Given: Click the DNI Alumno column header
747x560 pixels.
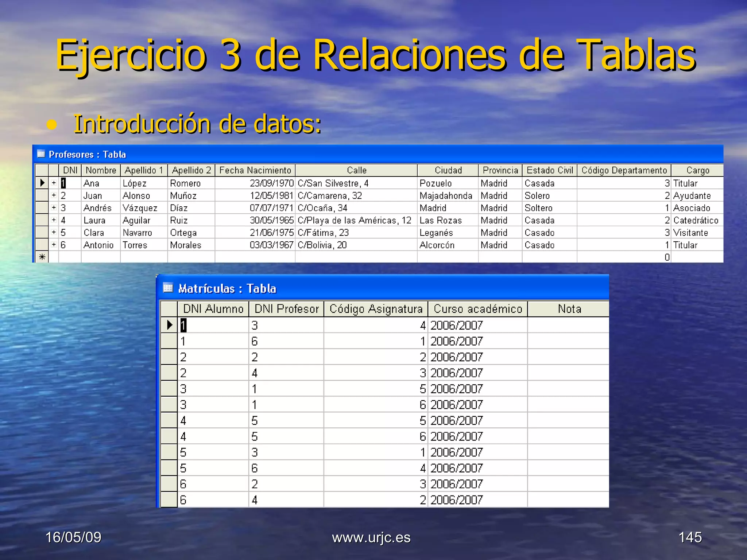Looking at the screenshot, I should click(213, 309).
